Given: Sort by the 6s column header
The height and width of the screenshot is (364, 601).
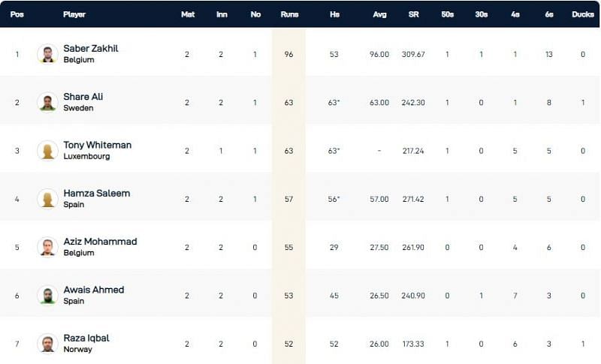Looking at the screenshot, I should tap(549, 14).
